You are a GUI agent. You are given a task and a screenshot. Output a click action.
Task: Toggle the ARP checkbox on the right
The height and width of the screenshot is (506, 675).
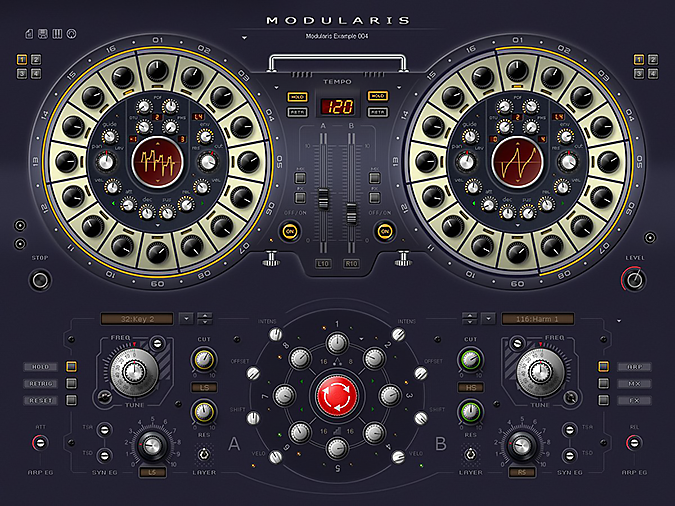pyautogui.click(x=604, y=367)
